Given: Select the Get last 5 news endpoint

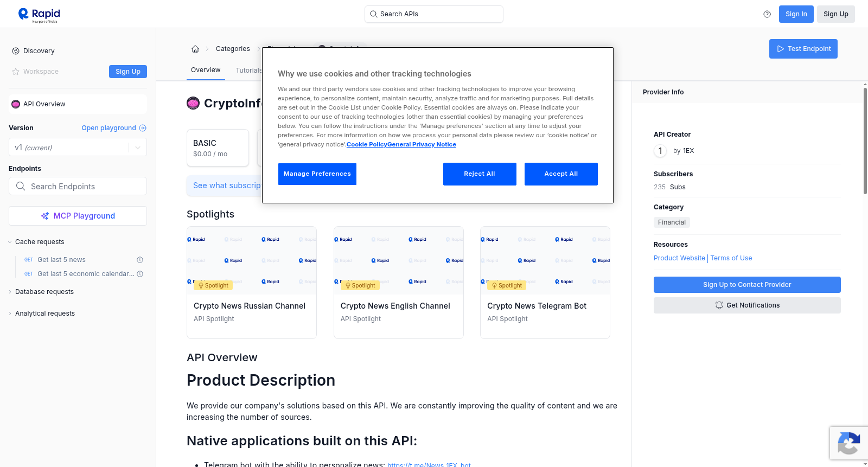Looking at the screenshot, I should tap(61, 260).
